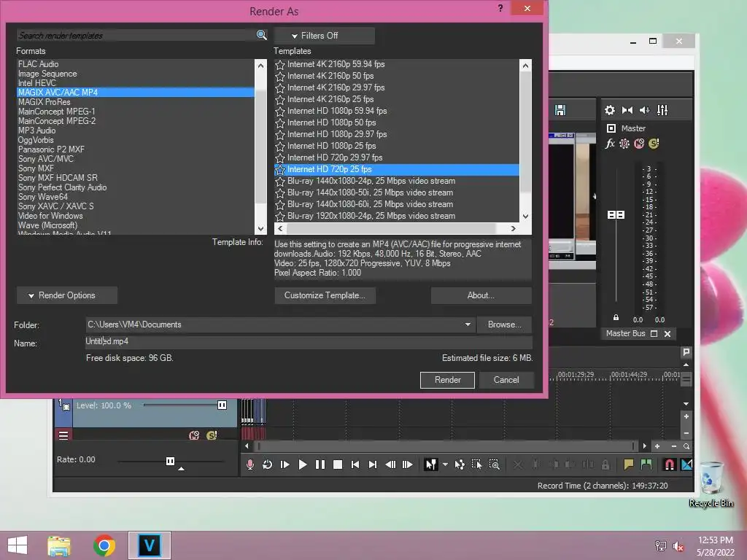Click the Master volume fader handle
747x560 pixels.
coord(616,215)
